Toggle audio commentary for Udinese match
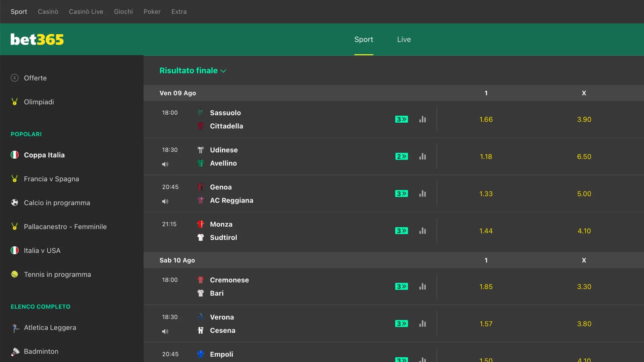 (x=165, y=164)
